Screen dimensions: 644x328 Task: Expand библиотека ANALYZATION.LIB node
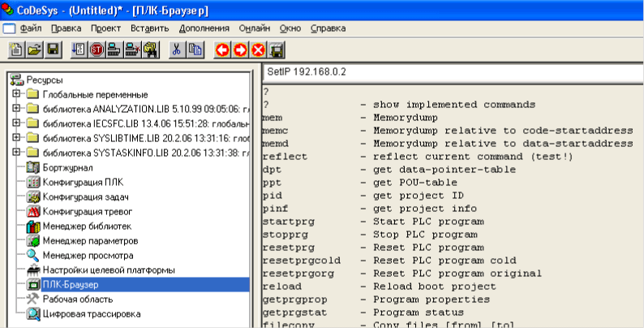point(16,109)
